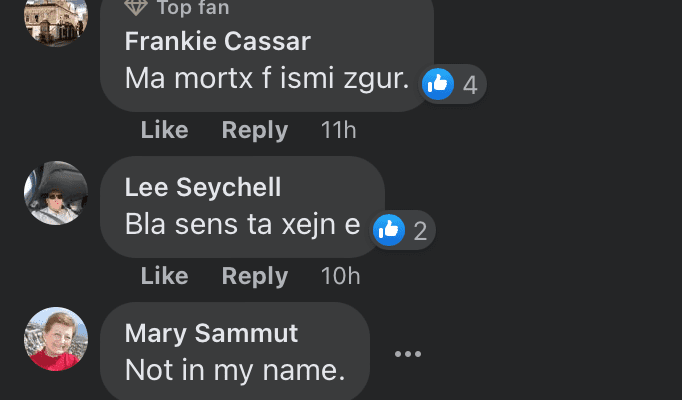Reply to Frankie Cassar's comment
The height and width of the screenshot is (400, 682).
(x=254, y=130)
